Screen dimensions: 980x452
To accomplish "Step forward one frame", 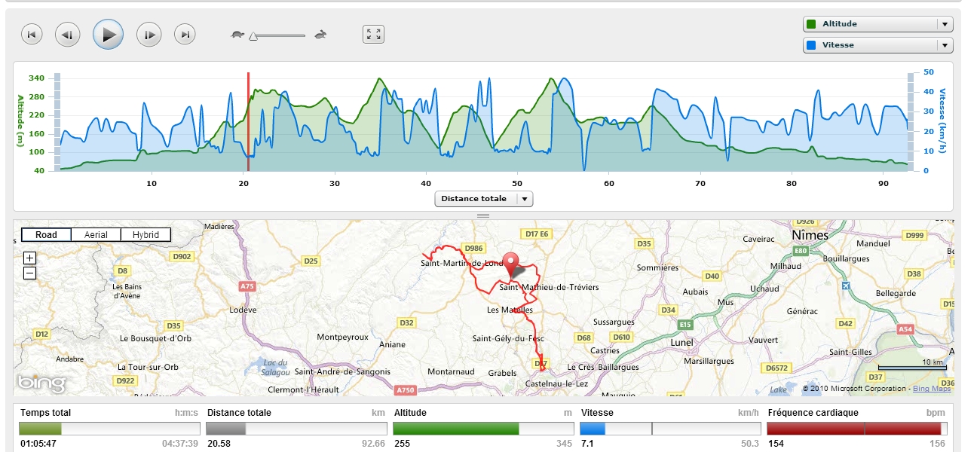I will (149, 34).
